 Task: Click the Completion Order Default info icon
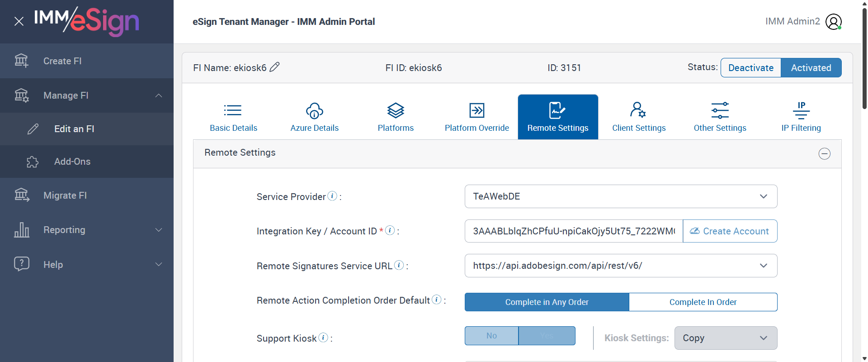[436, 300]
